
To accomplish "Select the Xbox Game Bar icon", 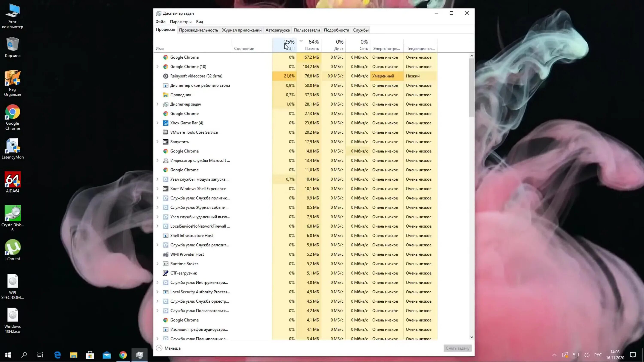I will click(x=166, y=123).
